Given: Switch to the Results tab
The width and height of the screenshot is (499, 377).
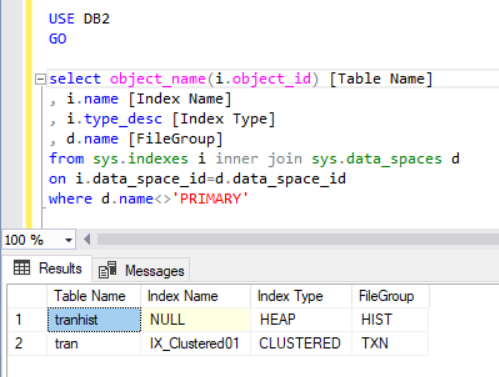Looking at the screenshot, I should (x=47, y=268).
